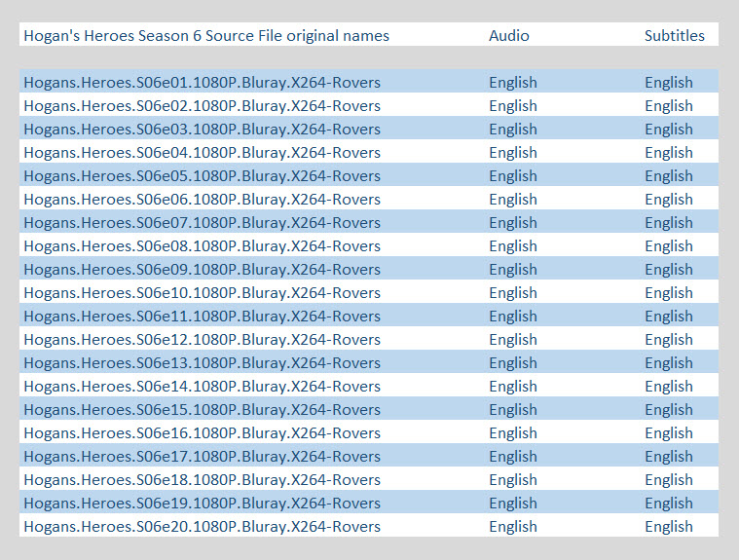
Task: Select file name Hogans.Heroes.S06e06.1080P.Bluray.X264-Rovers
Action: (x=203, y=200)
